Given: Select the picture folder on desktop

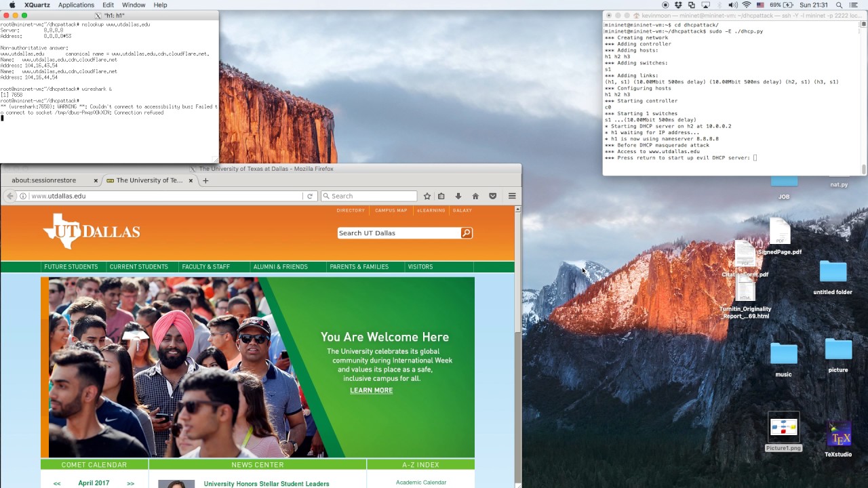Looking at the screenshot, I should point(838,356).
